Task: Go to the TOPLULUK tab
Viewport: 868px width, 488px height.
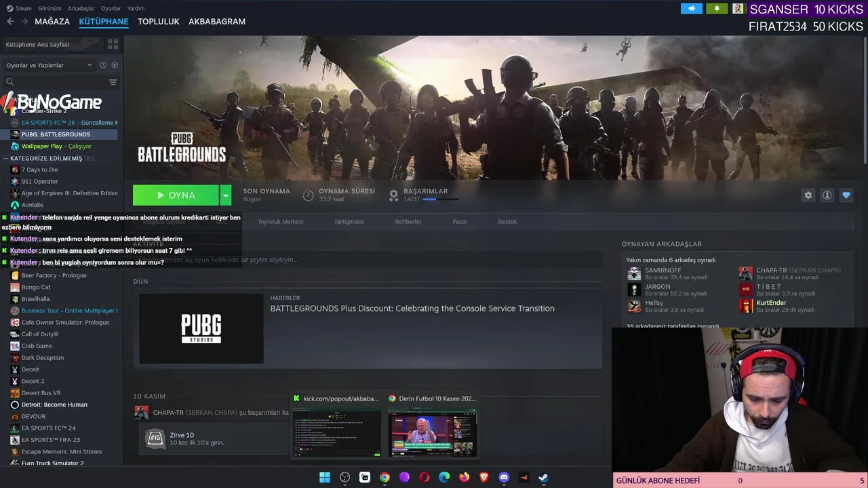Action: [158, 22]
